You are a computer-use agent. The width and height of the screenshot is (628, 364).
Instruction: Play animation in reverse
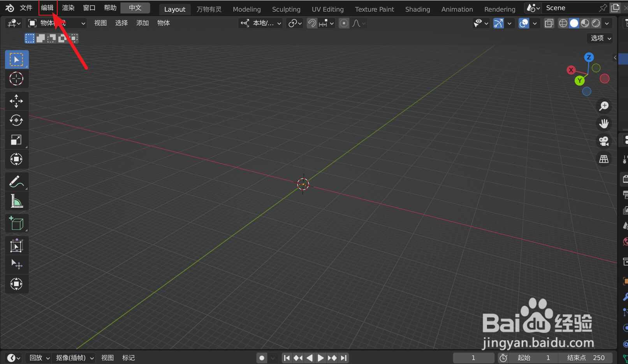pos(310,358)
